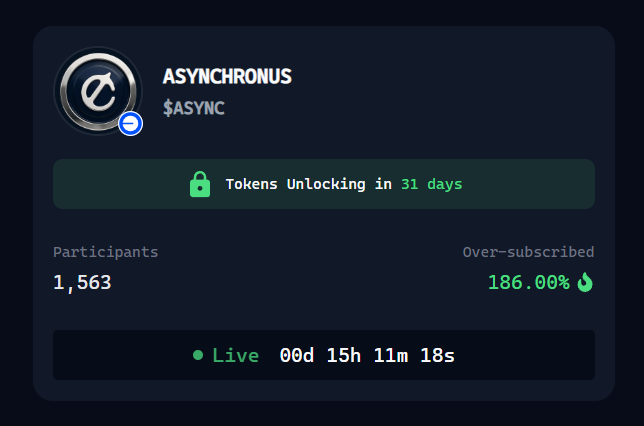The height and width of the screenshot is (426, 644).
Task: Click the Tokens Unlocking banner text
Action: click(308, 184)
